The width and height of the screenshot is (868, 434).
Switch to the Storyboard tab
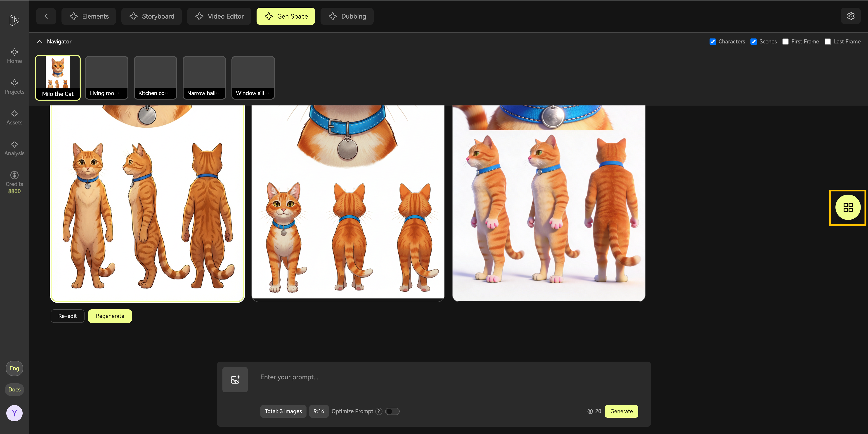(151, 16)
